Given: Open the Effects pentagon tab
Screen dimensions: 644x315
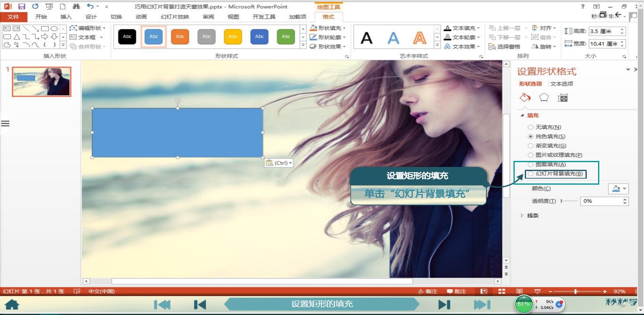Looking at the screenshot, I should (x=544, y=97).
